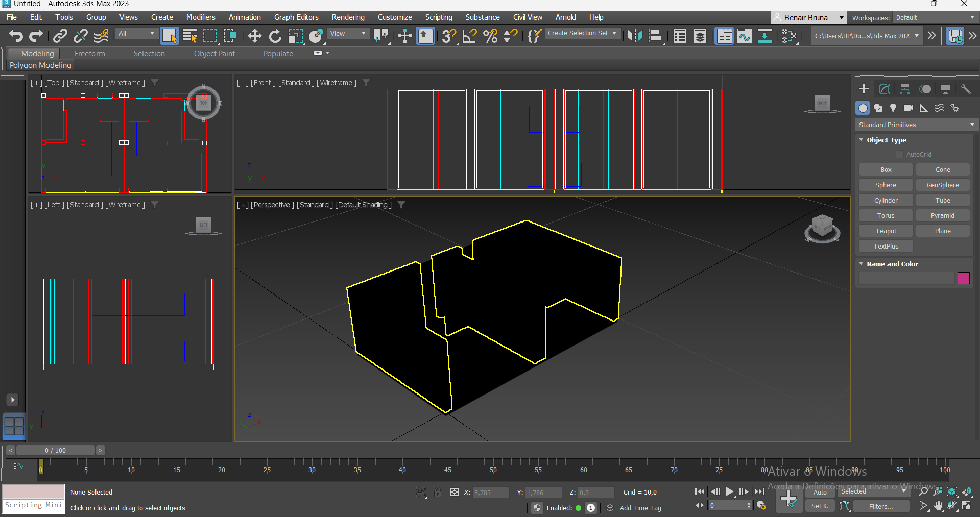The image size is (980, 517).
Task: Toggle Auto Key mode
Action: (x=820, y=492)
